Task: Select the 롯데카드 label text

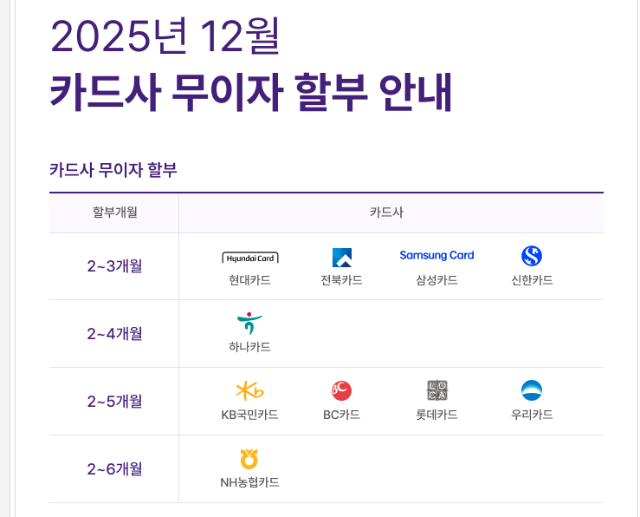Action: click(x=437, y=415)
